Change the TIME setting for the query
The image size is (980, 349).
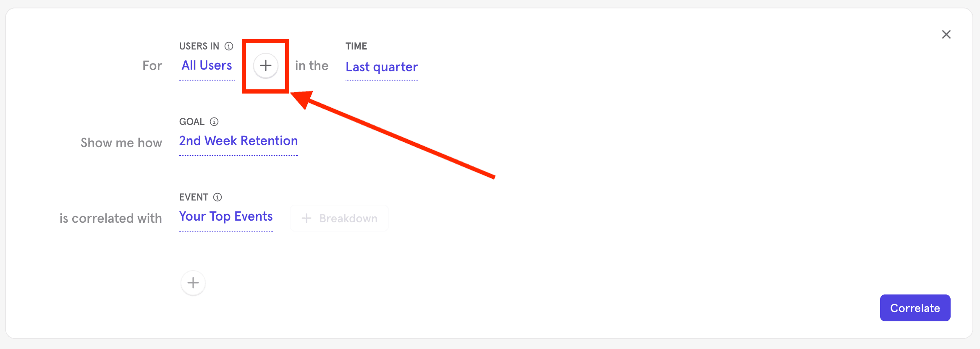pos(381,67)
